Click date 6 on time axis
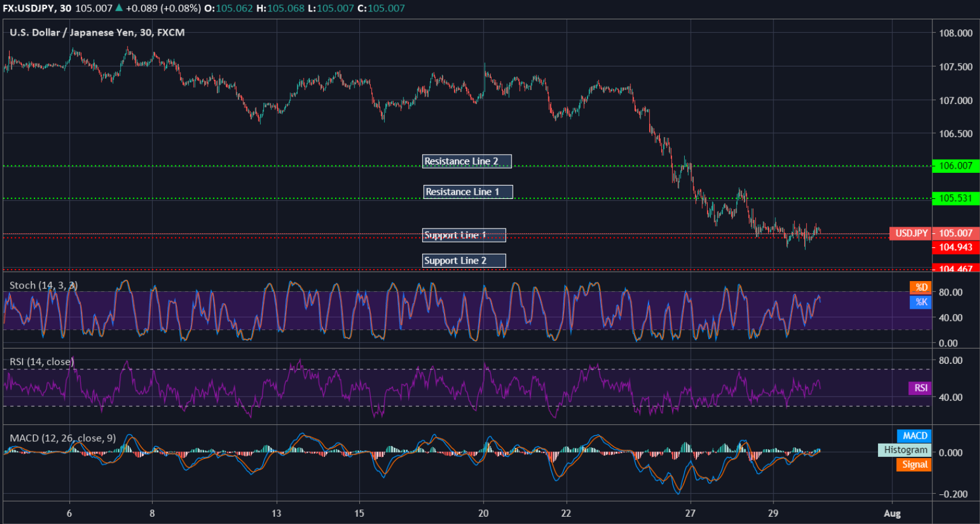 coord(69,513)
